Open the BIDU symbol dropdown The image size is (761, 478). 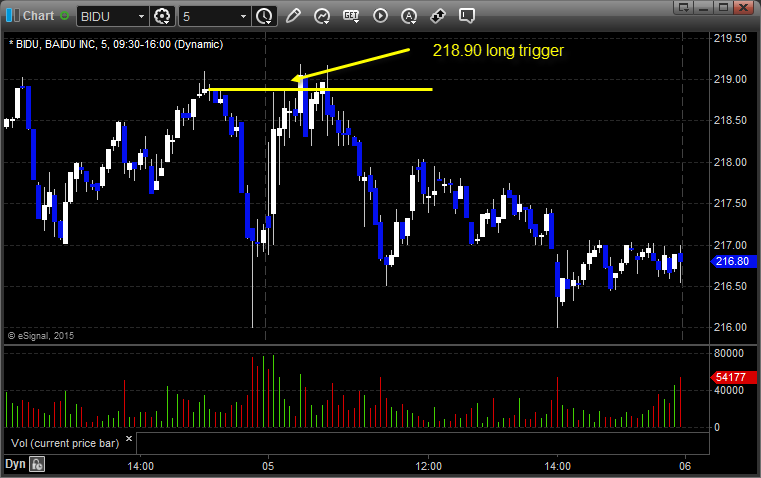[x=141, y=16]
